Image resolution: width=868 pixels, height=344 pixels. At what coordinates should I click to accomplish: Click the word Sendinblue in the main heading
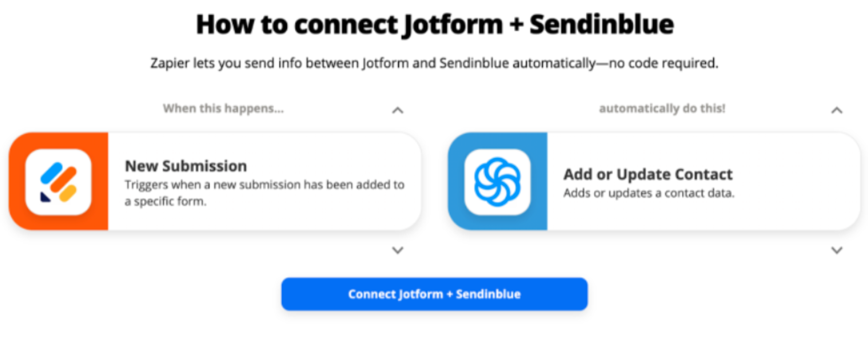pos(602,25)
